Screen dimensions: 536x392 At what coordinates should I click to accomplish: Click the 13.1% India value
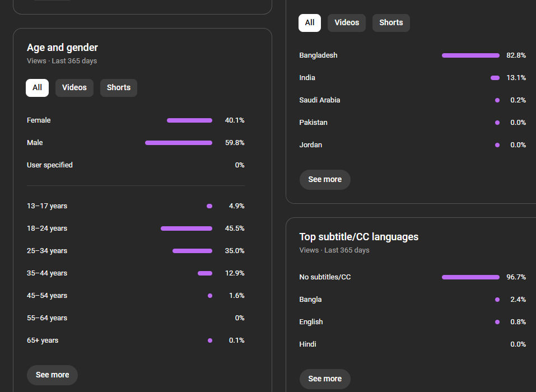[516, 78]
